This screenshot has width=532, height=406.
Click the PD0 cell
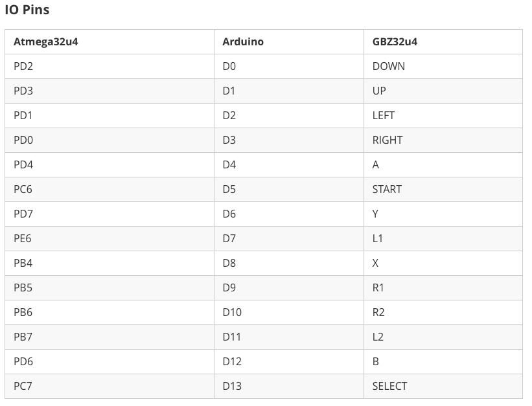click(x=110, y=140)
